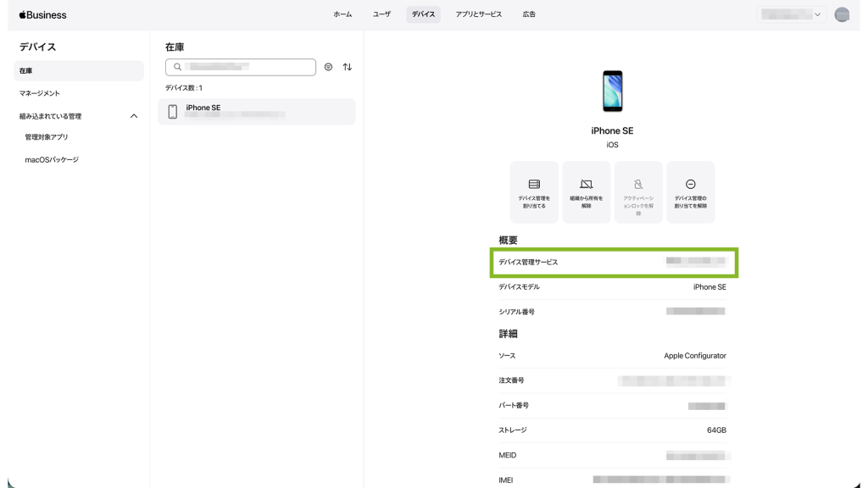Switch to the ユーザ tab
This screenshot has width=868, height=488.
(x=381, y=14)
